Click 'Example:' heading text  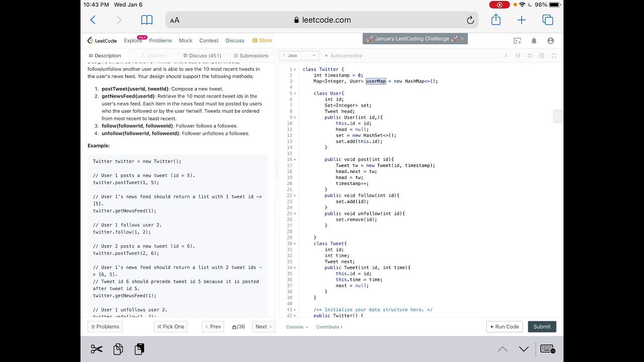99,146
